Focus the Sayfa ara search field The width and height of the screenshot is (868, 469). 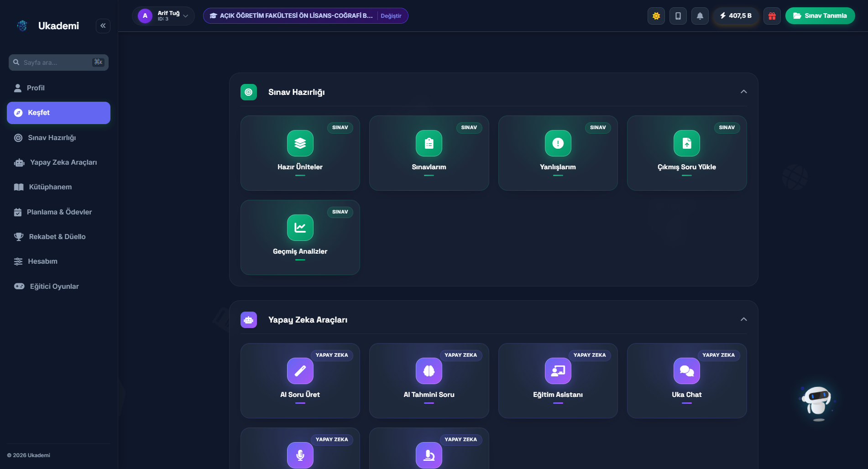click(x=58, y=63)
